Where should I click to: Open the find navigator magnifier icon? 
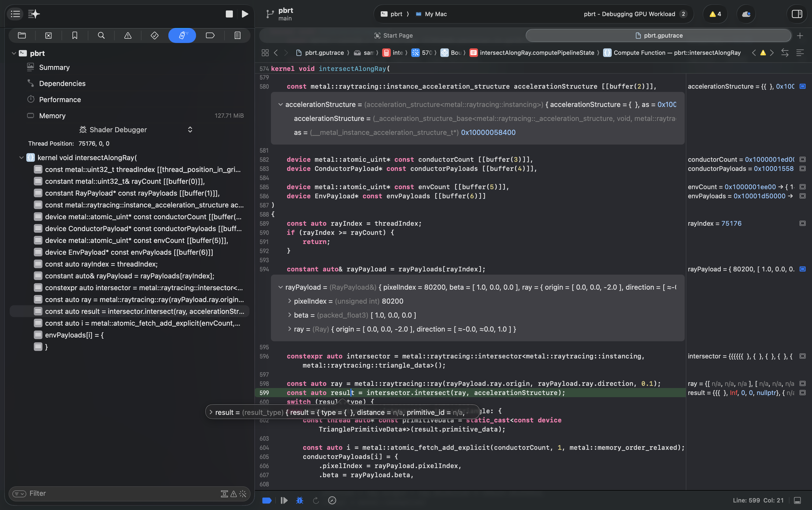(101, 35)
